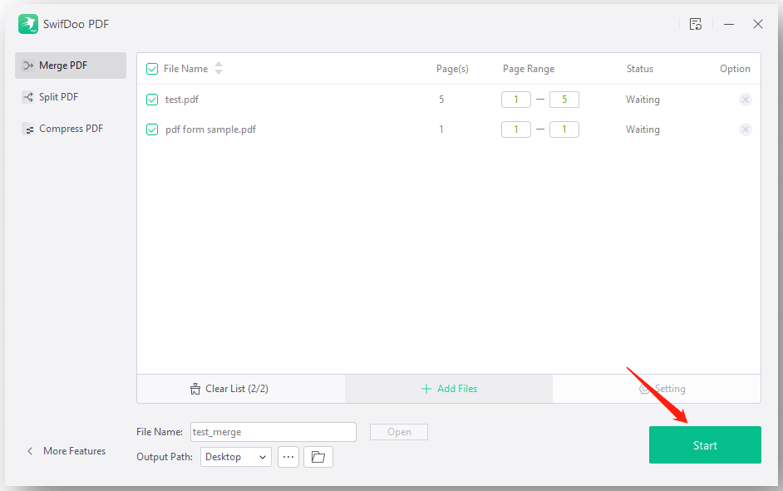783x491 pixels.
Task: Click the Status column header
Action: pyautogui.click(x=640, y=69)
